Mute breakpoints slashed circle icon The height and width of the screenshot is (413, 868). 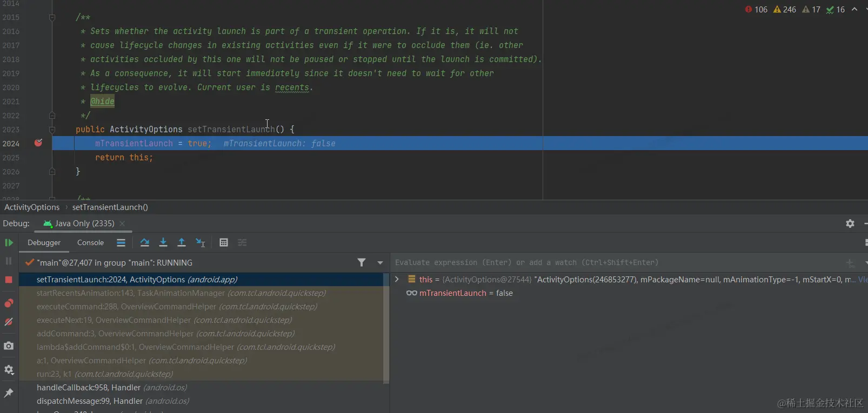pyautogui.click(x=9, y=322)
